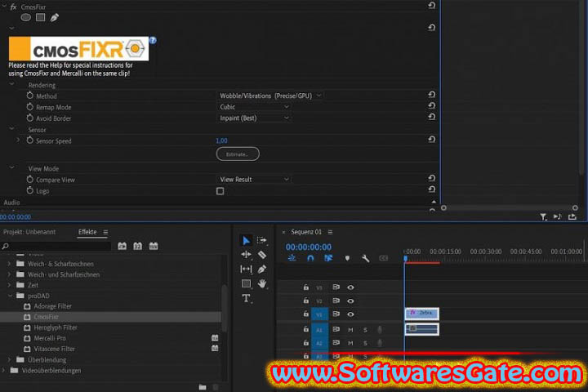Screen dimensions: 588x392
Task: Create rectangle mask for CmosFixr
Action: coord(41,17)
